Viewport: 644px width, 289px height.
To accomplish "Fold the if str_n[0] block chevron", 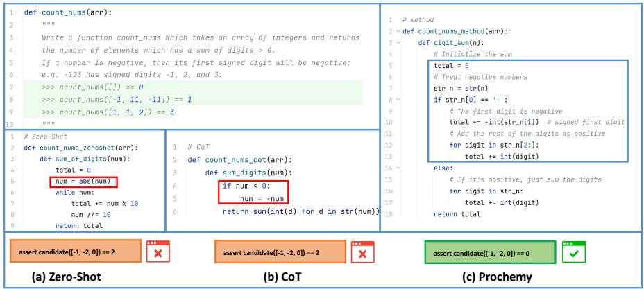I will coord(397,100).
